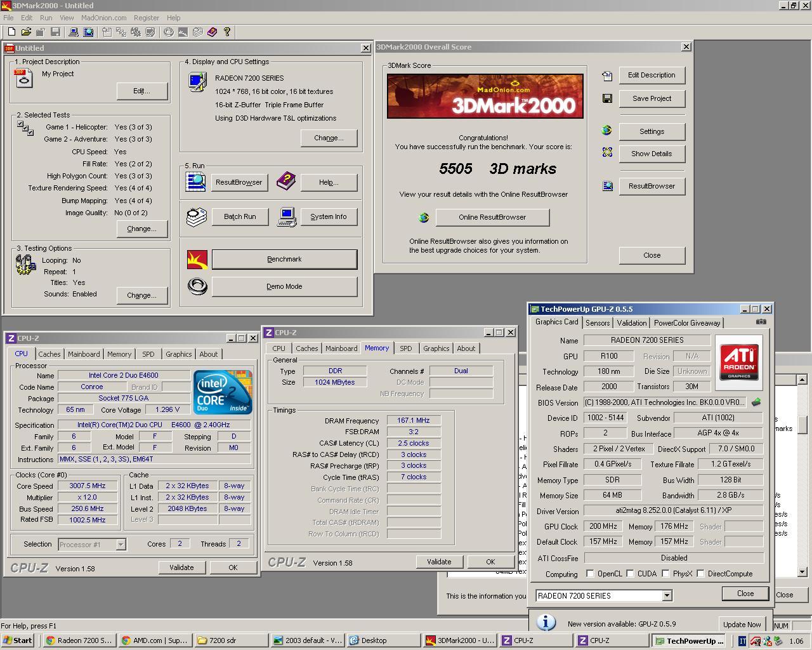Click the New project toolbar icon
Screen dimensions: 812x650
11,32
